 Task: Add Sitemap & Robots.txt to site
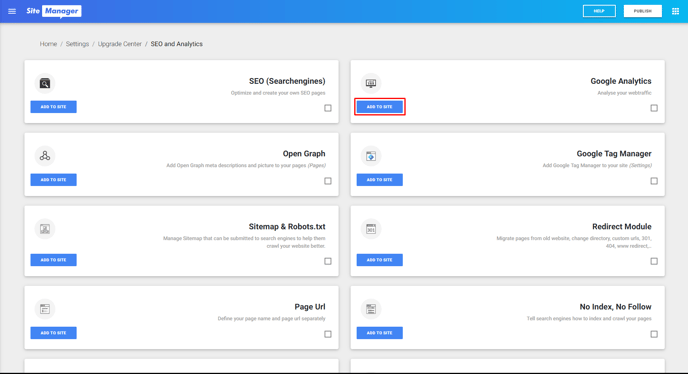point(54,260)
